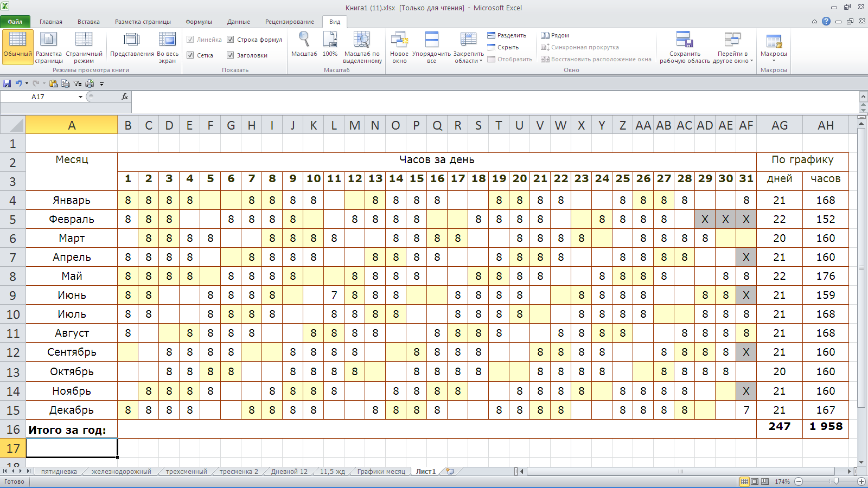The image size is (868, 488).
Task: Switch to sheet tab пятидневка
Action: coord(59,472)
